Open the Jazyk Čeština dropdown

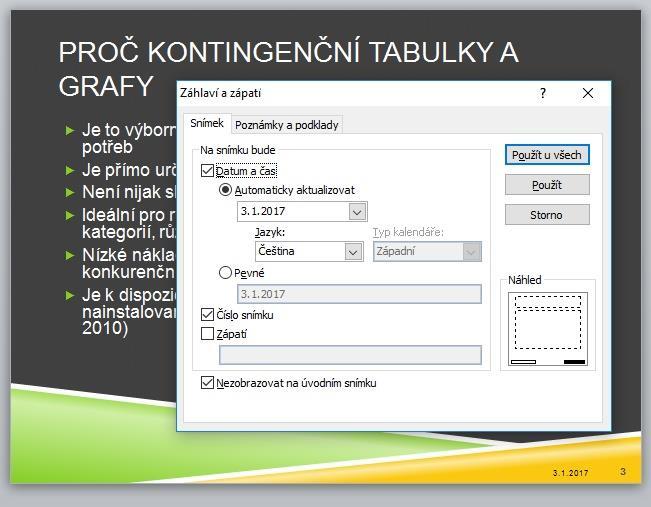tap(353, 252)
